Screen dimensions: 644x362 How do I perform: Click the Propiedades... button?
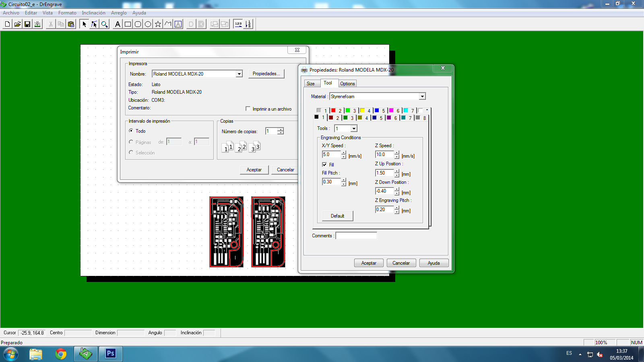coord(266,74)
